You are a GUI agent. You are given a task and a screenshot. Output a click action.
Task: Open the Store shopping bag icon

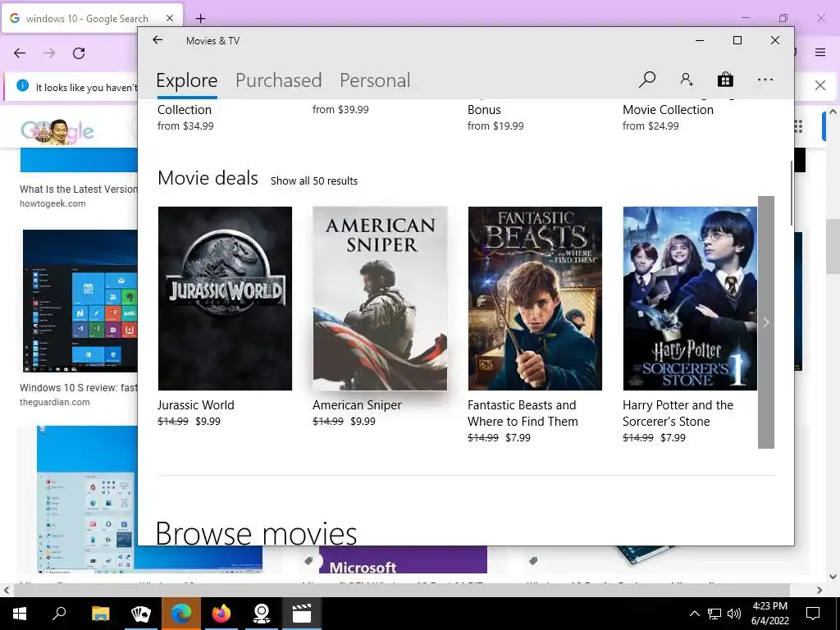coord(725,80)
